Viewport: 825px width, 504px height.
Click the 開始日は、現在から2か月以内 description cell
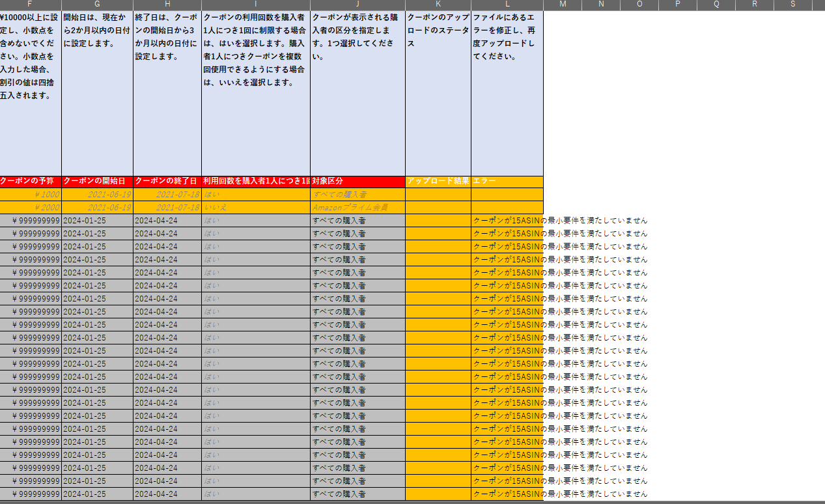[98, 92]
